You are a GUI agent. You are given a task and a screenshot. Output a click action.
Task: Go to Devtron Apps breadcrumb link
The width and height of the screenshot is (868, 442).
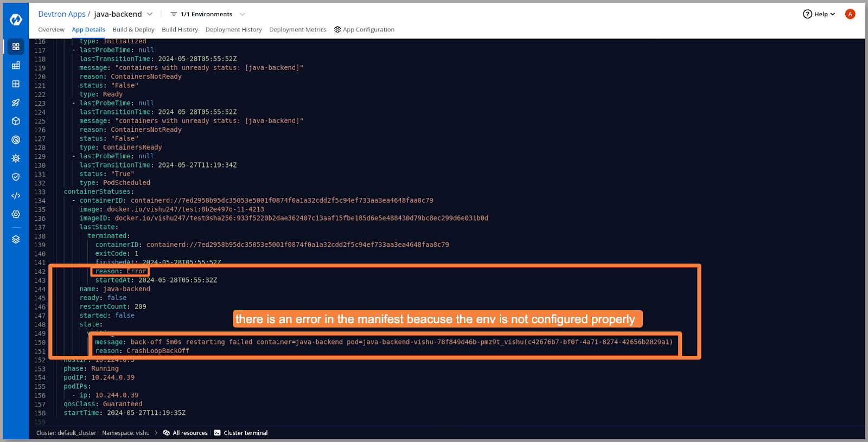(x=62, y=14)
